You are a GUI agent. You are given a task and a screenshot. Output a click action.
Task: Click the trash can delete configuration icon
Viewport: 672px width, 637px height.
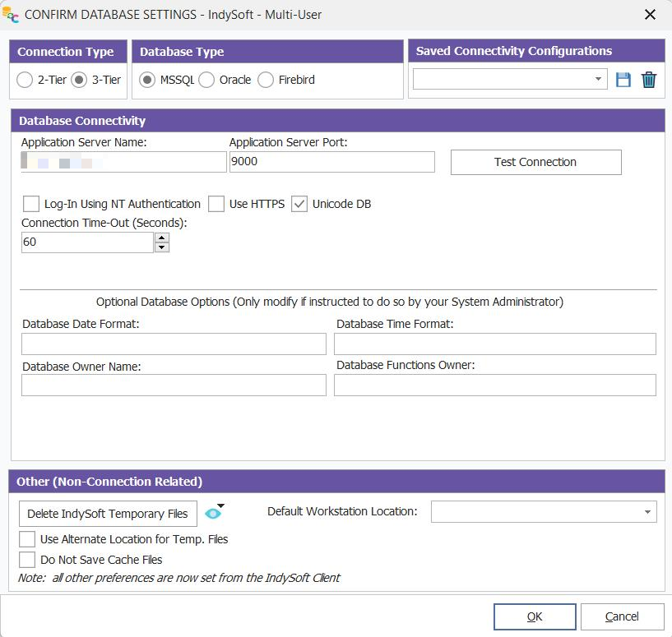649,80
